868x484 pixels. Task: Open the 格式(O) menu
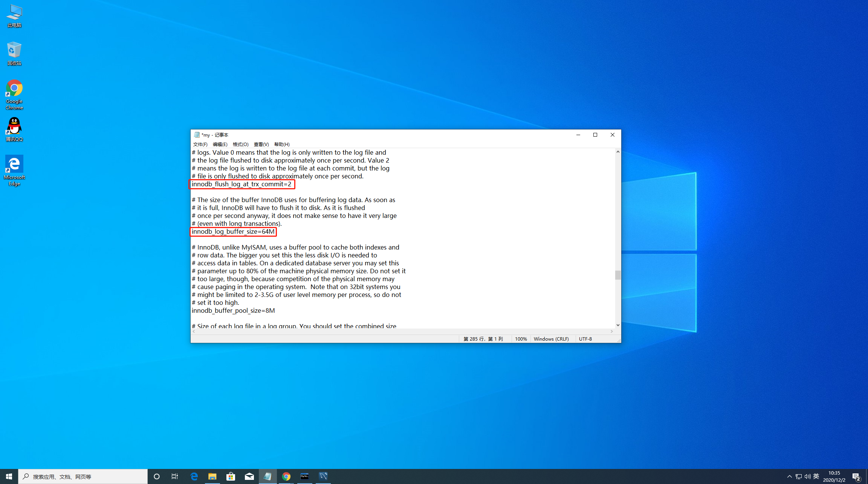click(x=240, y=145)
